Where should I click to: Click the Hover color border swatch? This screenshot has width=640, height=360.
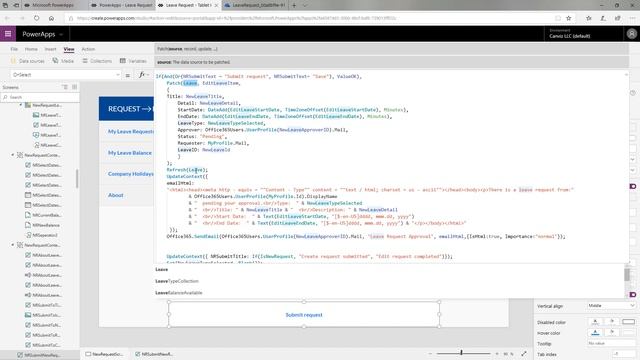tap(629, 333)
